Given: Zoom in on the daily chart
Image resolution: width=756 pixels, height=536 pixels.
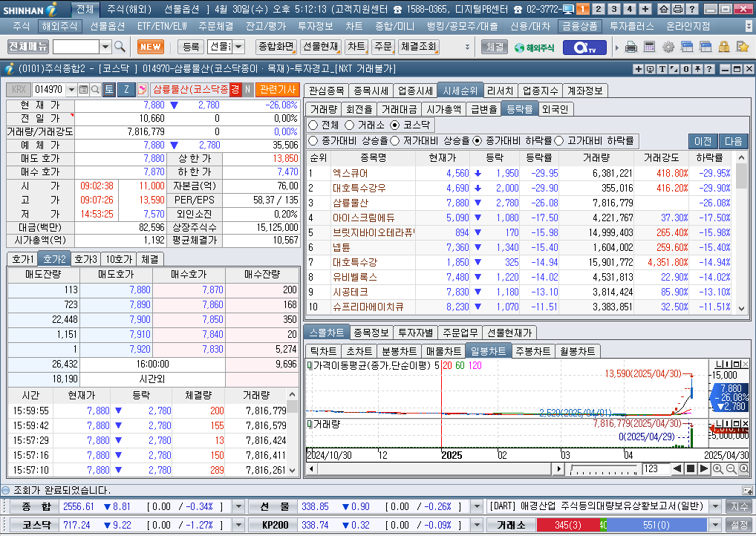Looking at the screenshot, I should 717,468.
